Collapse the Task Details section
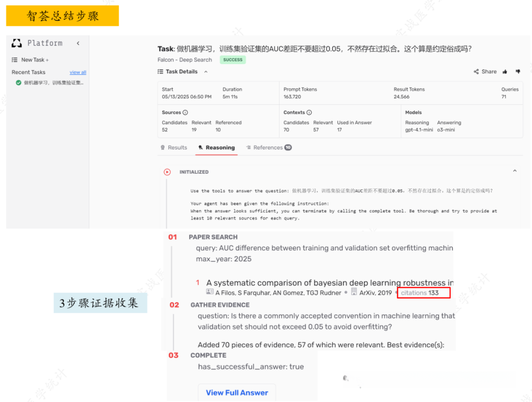Screen dimensions: 532x402 click(205, 71)
